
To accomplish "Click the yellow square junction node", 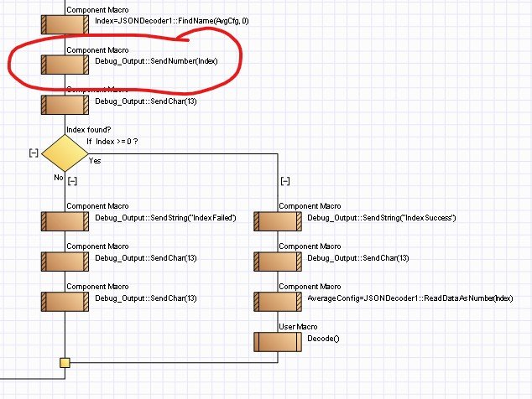I will 65,363.
